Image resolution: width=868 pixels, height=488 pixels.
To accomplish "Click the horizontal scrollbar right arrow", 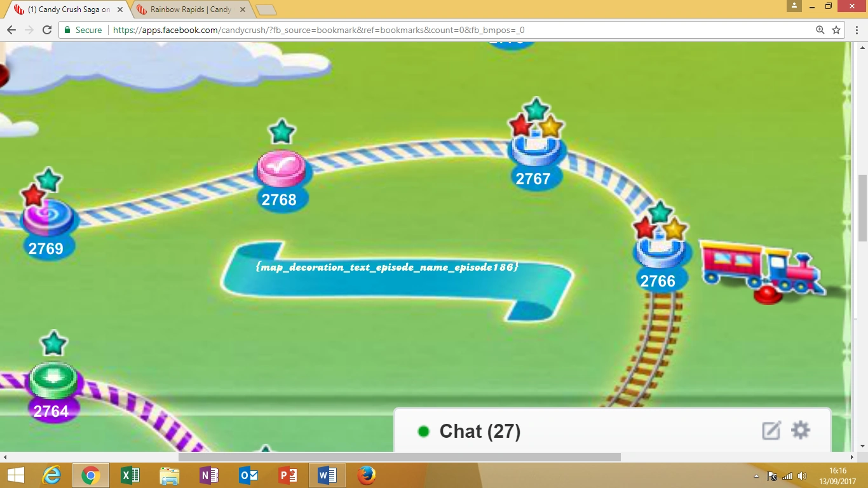I will tap(852, 457).
